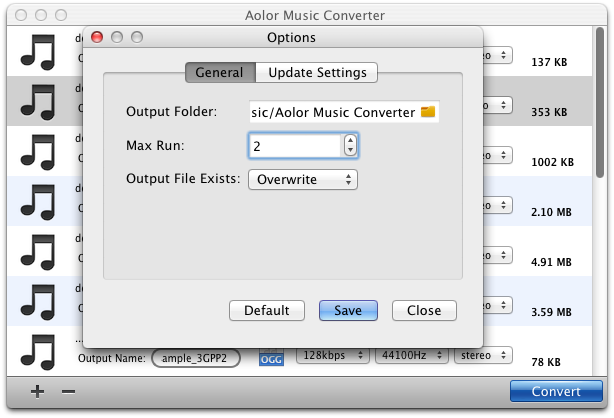
Task: Click the Output Name text field
Action: point(196,358)
